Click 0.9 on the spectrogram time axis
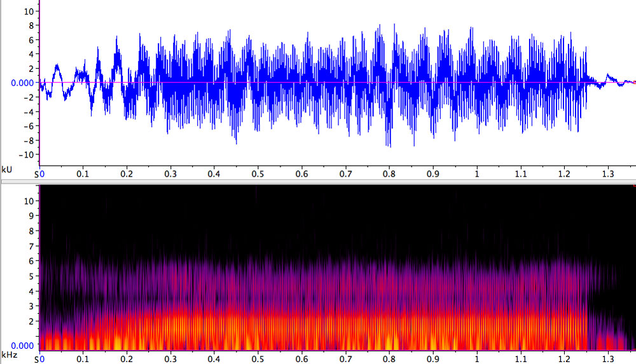 pos(432,359)
